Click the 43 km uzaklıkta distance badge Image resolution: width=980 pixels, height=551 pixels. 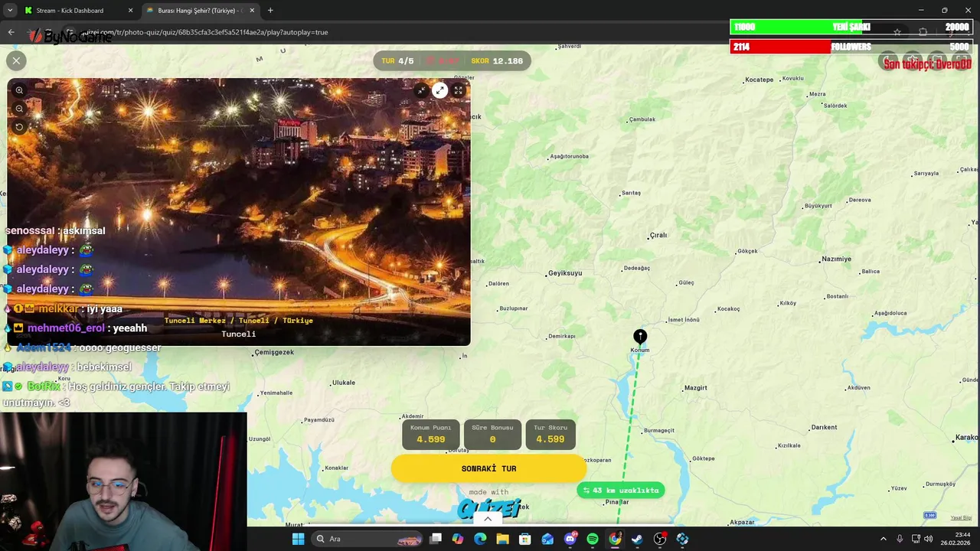[621, 491]
